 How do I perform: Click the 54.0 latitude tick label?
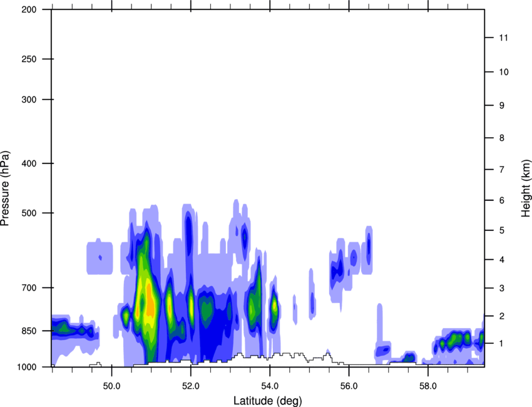click(x=270, y=386)
